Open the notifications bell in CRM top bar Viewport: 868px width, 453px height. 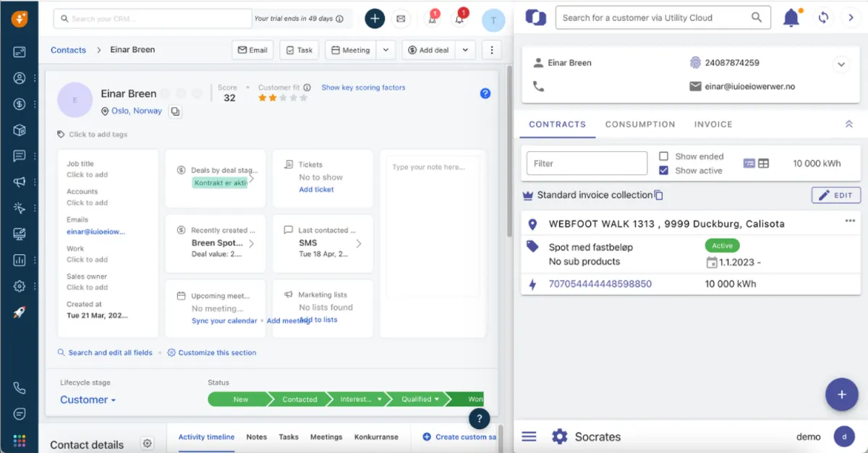click(x=459, y=19)
